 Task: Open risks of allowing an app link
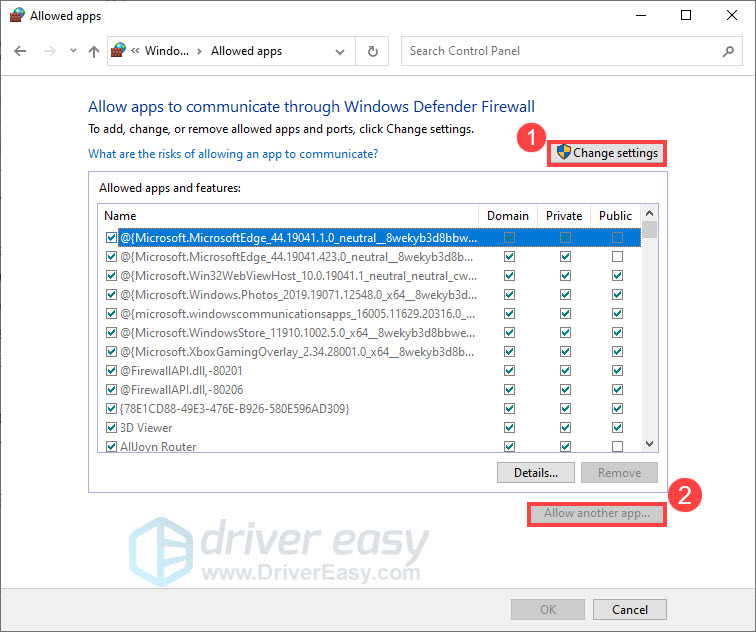[x=233, y=154]
